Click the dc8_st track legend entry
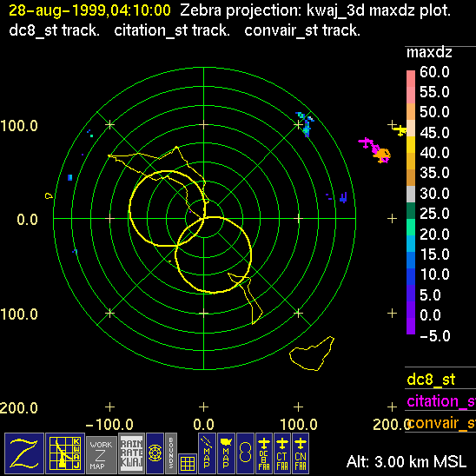The image size is (476, 476). 431,380
